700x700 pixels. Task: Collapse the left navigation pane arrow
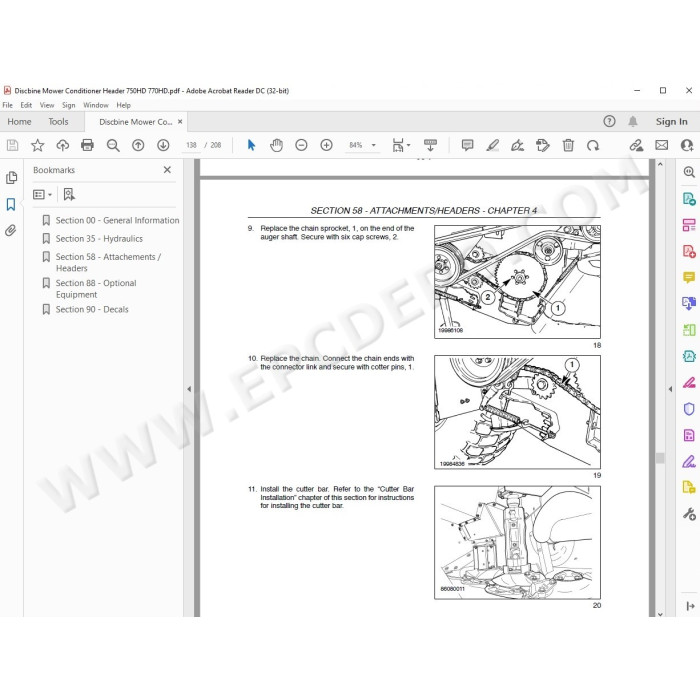coord(189,389)
